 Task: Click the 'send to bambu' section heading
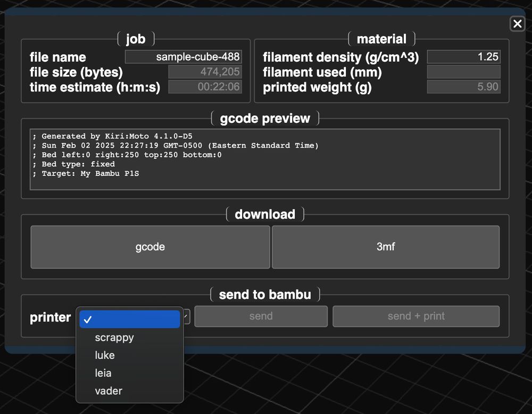(265, 294)
